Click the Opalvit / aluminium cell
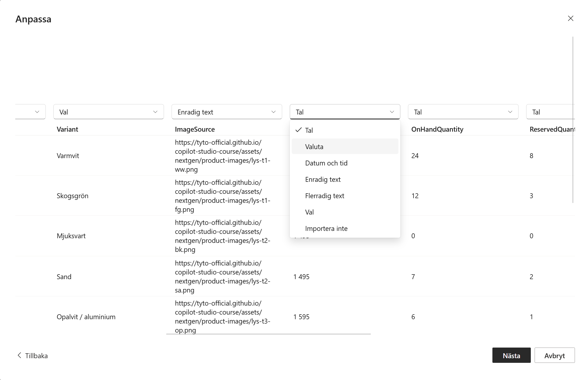 86,317
